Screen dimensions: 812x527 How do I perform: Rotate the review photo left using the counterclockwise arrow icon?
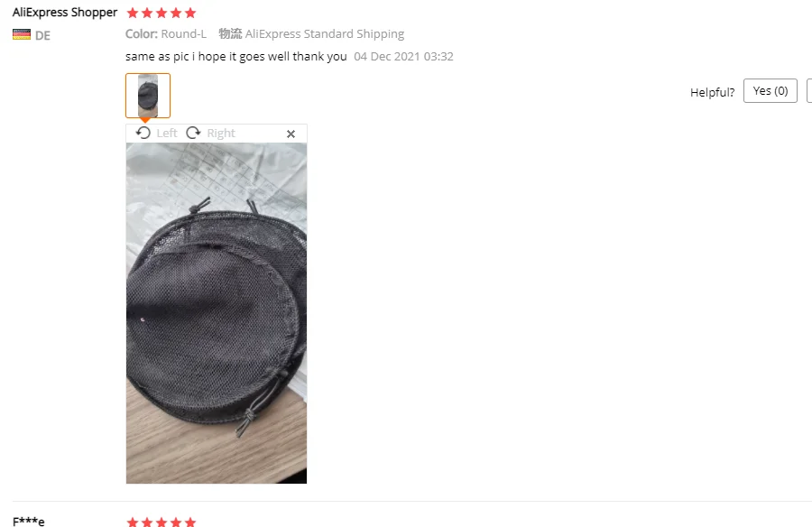tap(143, 134)
